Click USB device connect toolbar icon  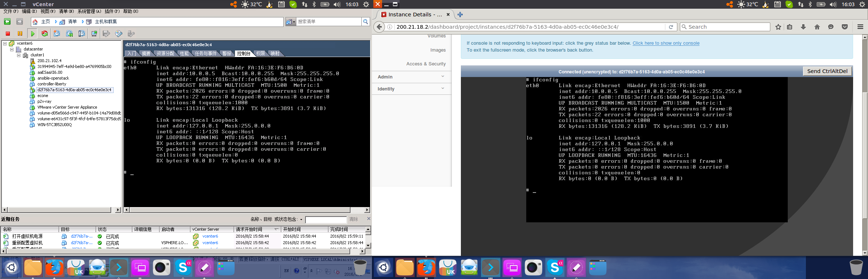[x=131, y=33]
